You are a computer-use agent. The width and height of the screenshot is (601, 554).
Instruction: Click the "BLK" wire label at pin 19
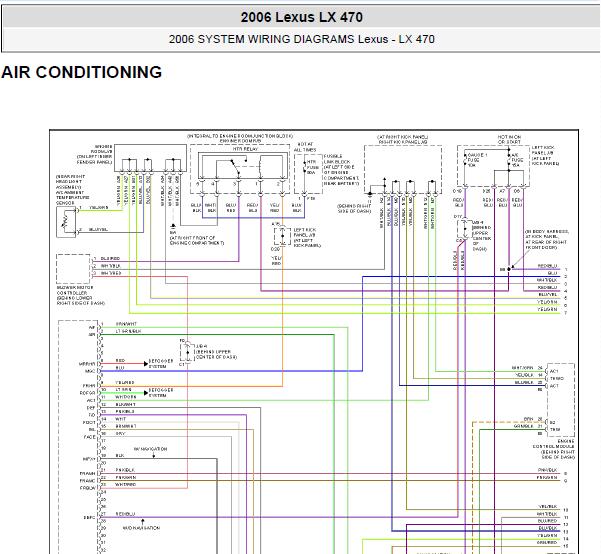[120, 455]
